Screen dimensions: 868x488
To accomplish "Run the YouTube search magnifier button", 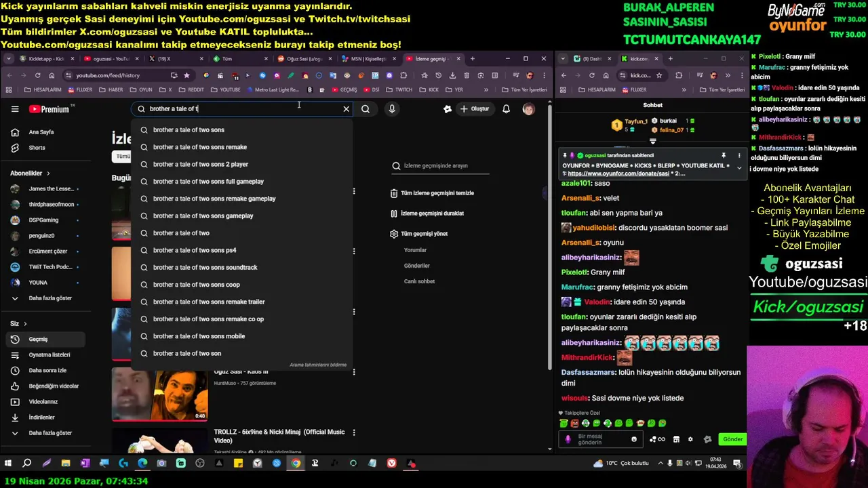I will tap(366, 108).
